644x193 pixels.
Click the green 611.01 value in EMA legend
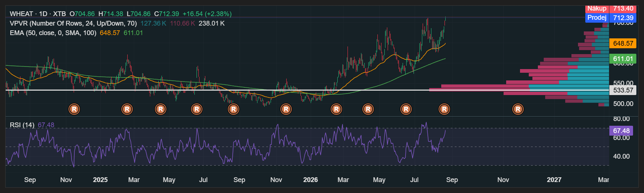[133, 33]
